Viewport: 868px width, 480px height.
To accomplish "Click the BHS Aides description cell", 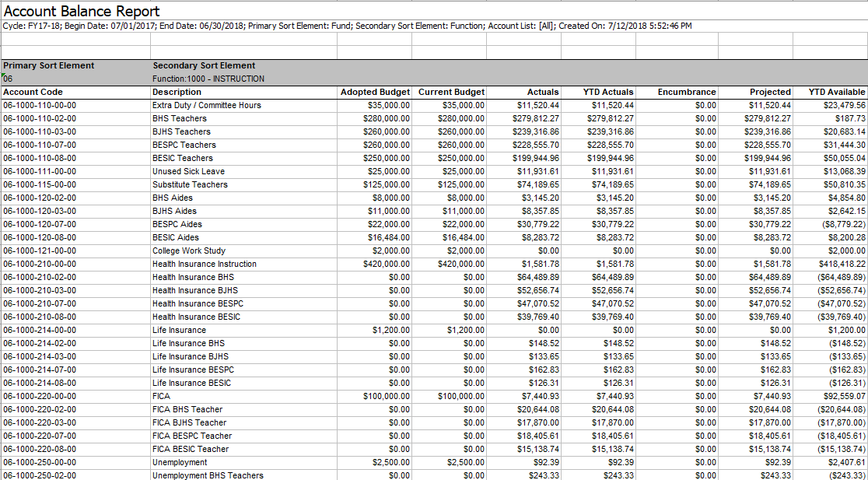I will pos(173,198).
